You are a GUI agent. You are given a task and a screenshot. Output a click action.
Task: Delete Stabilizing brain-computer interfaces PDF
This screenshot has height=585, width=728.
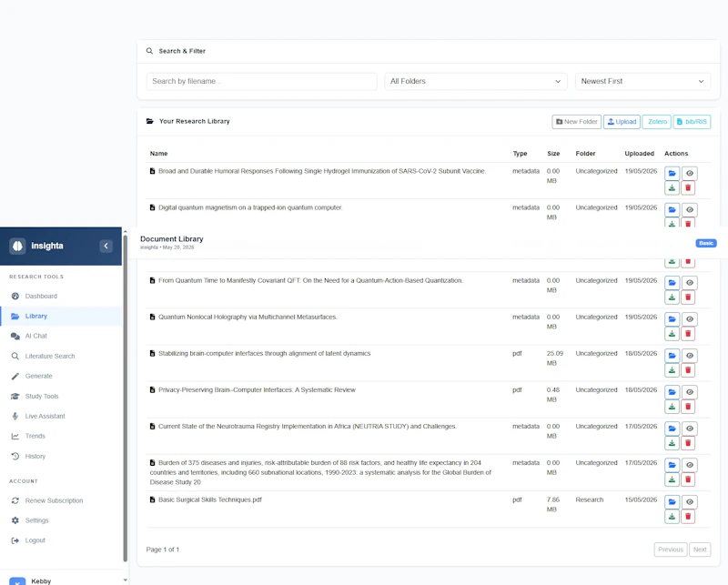(688, 370)
